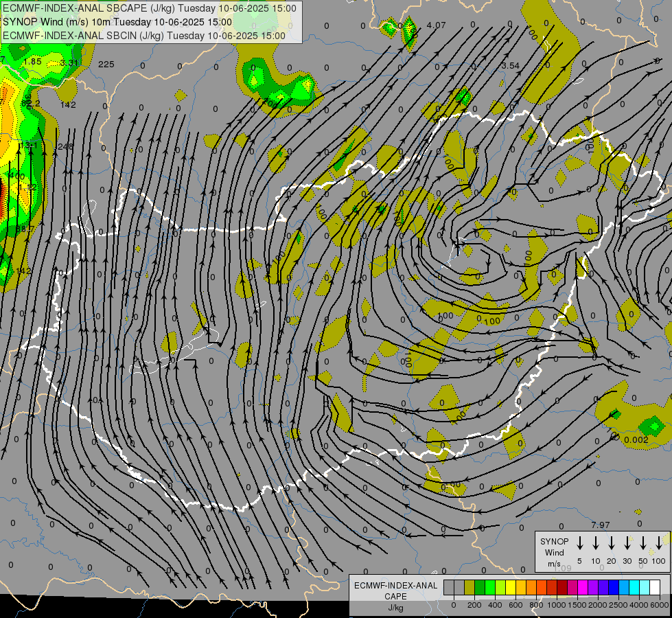672x618 pixels.
Task: Click the 200 tick label on CAPE scale
Action: (474, 605)
